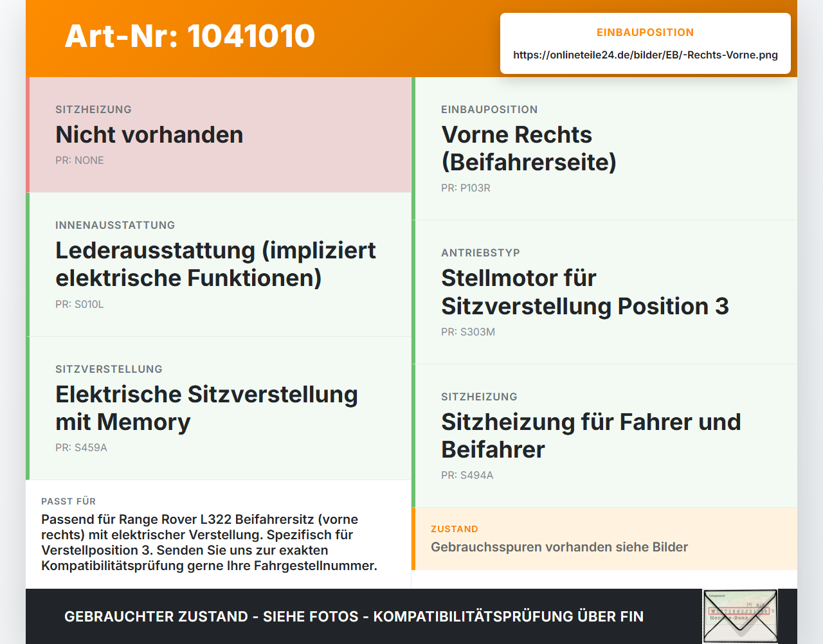
Task: Open the Rechts-Vorne.png image URL
Action: (646, 55)
